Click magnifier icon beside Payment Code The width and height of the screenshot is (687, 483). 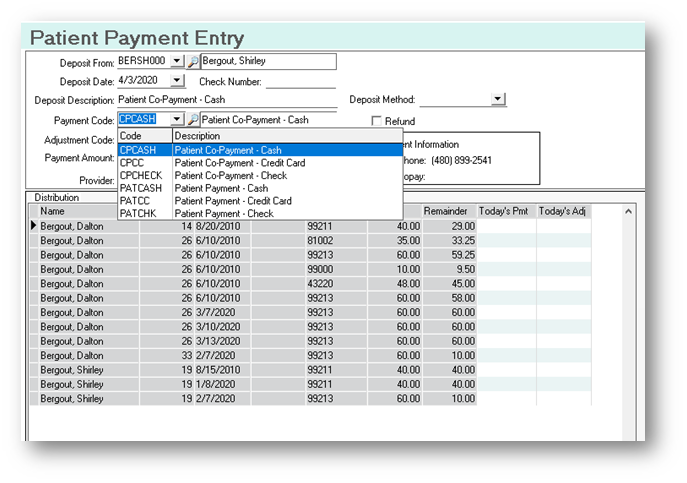pyautogui.click(x=193, y=120)
